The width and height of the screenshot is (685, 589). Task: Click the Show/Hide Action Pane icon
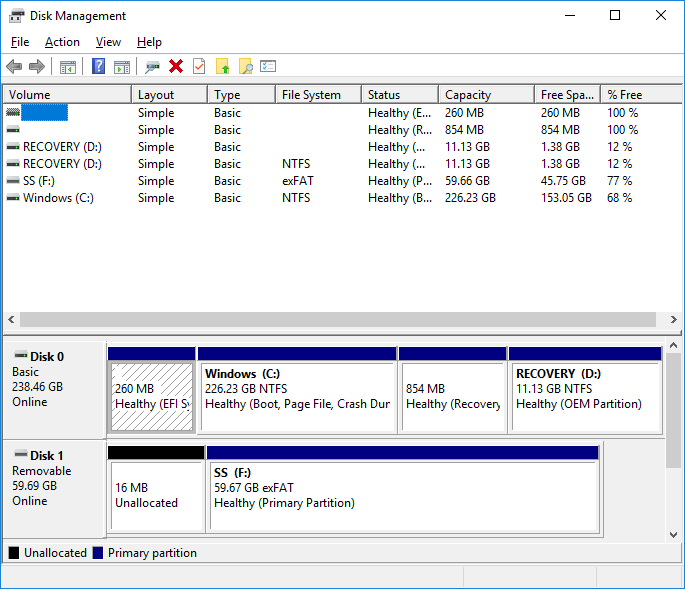tap(122, 67)
